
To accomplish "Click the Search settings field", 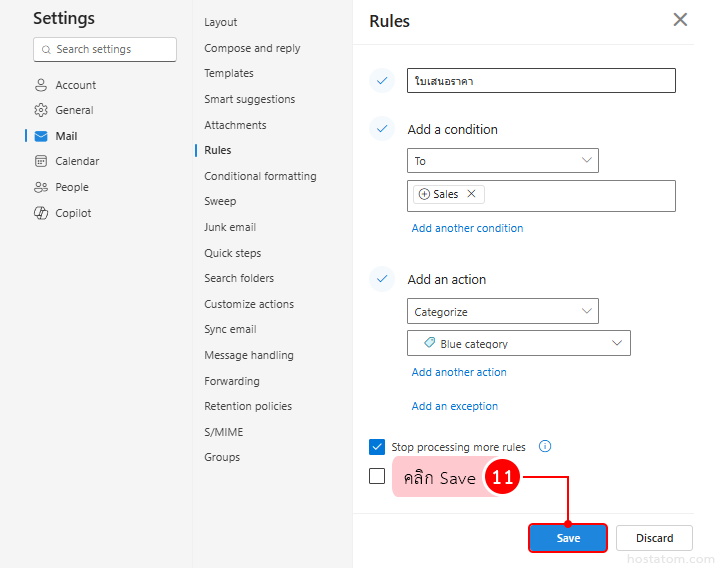I will click(105, 50).
